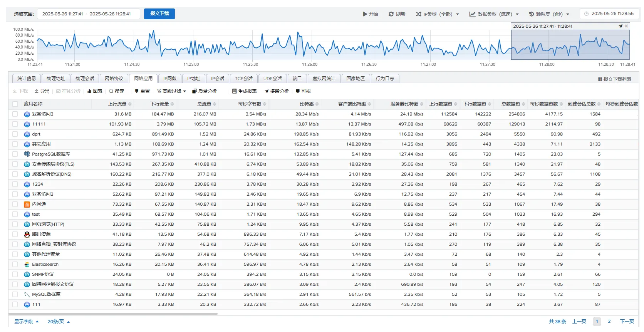
Task: Click the 内网通 app icon
Action: (x=27, y=204)
